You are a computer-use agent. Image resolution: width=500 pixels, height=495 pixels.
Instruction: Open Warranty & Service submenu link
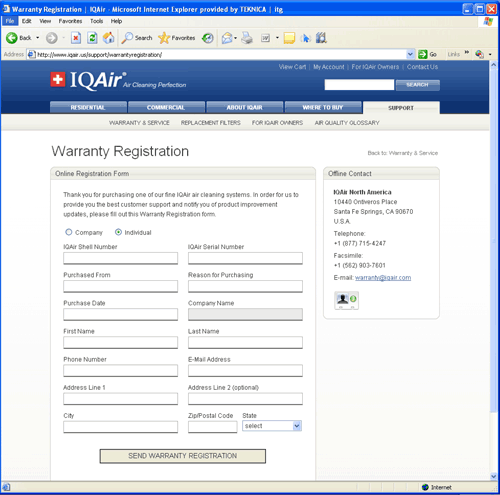[x=139, y=123]
